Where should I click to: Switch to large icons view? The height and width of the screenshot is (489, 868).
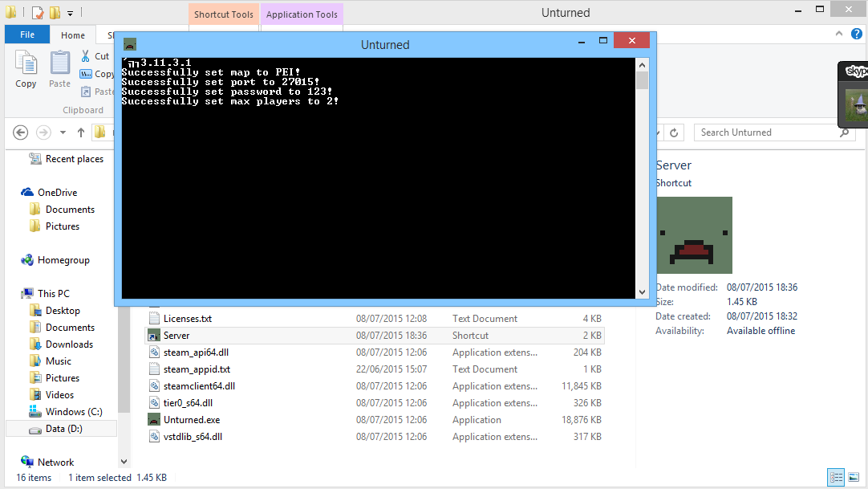(x=854, y=477)
